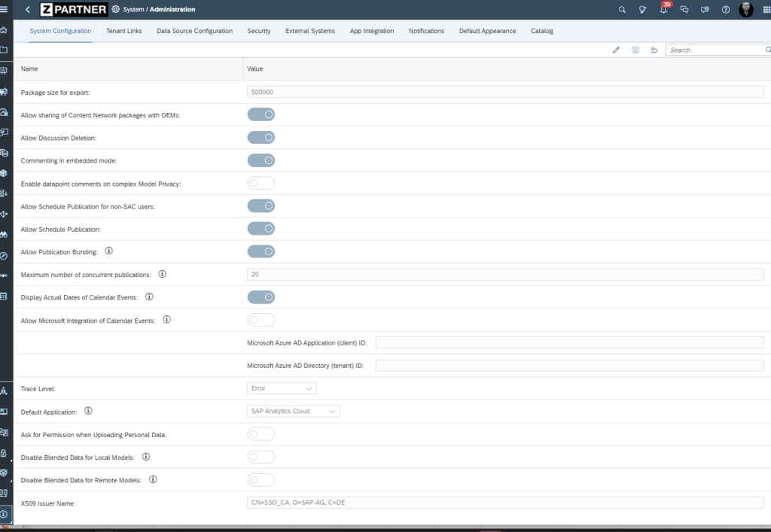Click info icon next to Allow Publication Bursting
The image size is (771, 532).
click(109, 251)
